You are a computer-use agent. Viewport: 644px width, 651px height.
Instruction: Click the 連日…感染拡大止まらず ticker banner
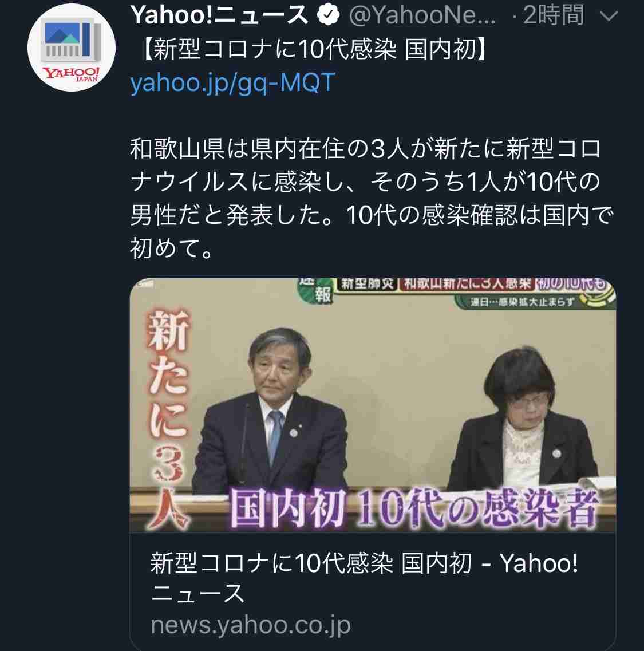point(522,302)
